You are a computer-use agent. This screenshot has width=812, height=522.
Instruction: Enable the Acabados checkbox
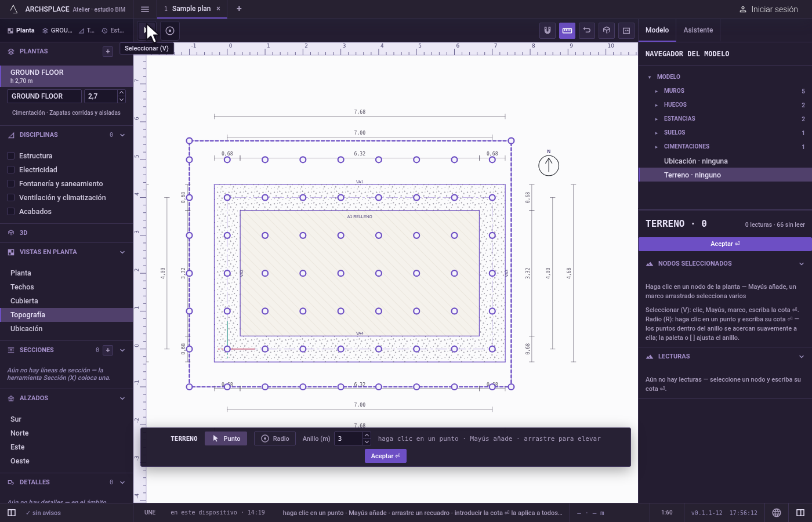10,212
